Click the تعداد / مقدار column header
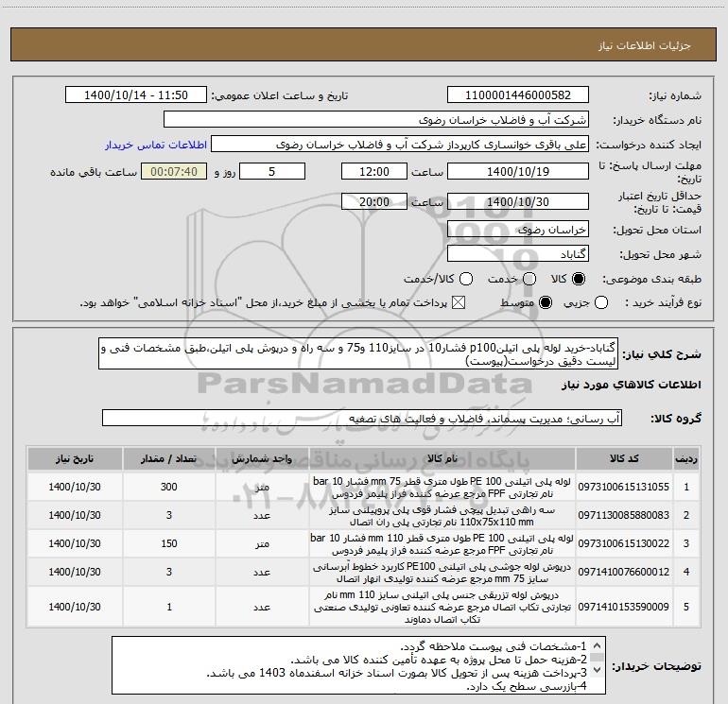The height and width of the screenshot is (704, 728). [169, 458]
